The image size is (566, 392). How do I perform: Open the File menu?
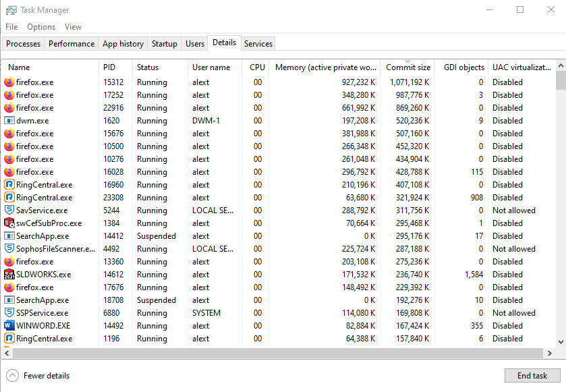[x=11, y=27]
